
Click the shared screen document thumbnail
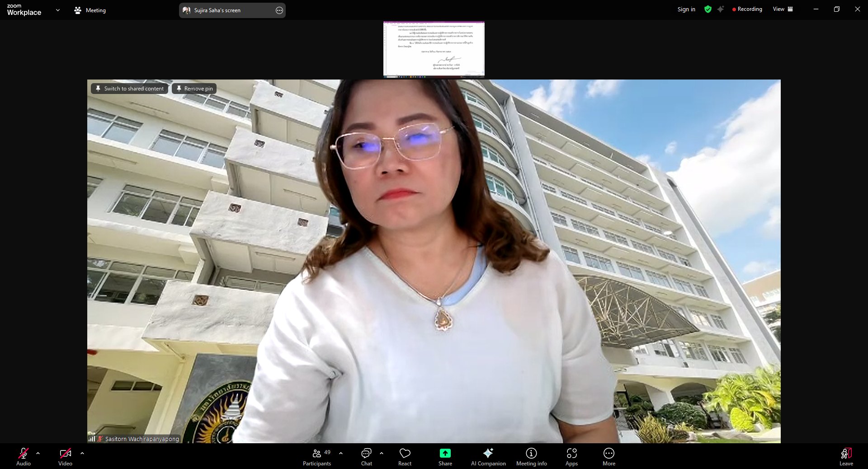(x=434, y=49)
